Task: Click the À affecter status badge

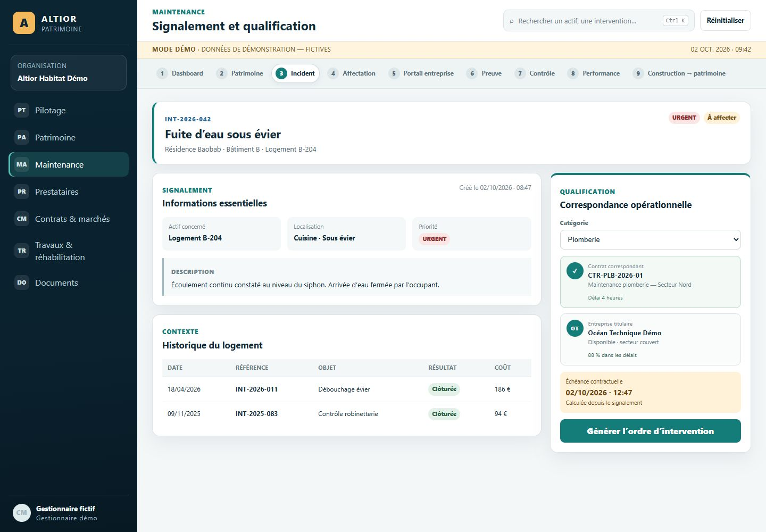Action: (x=722, y=118)
